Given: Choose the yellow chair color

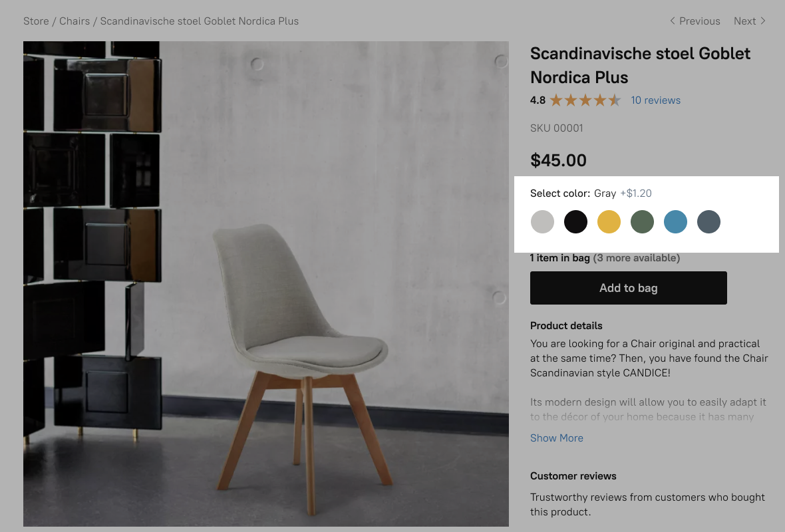Looking at the screenshot, I should pyautogui.click(x=609, y=221).
